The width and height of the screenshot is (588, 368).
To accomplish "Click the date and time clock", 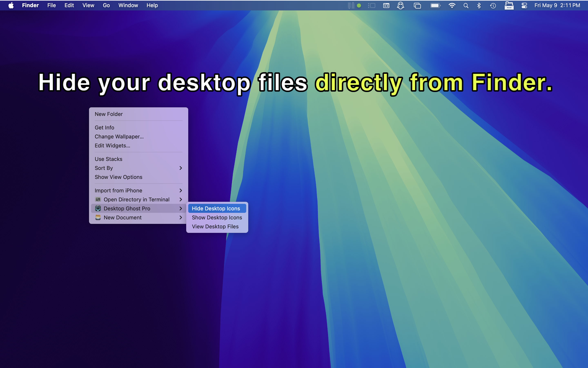I will click(557, 5).
